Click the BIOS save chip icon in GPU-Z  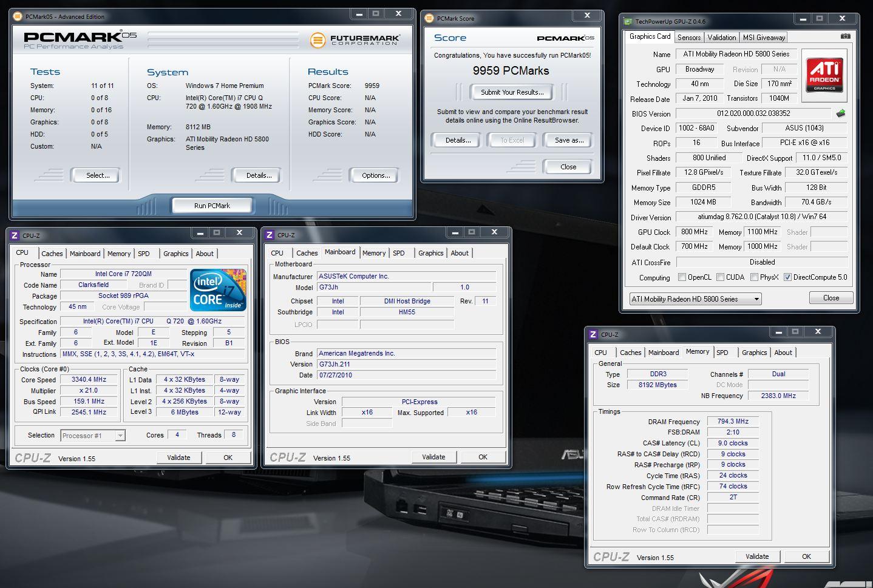pos(841,113)
